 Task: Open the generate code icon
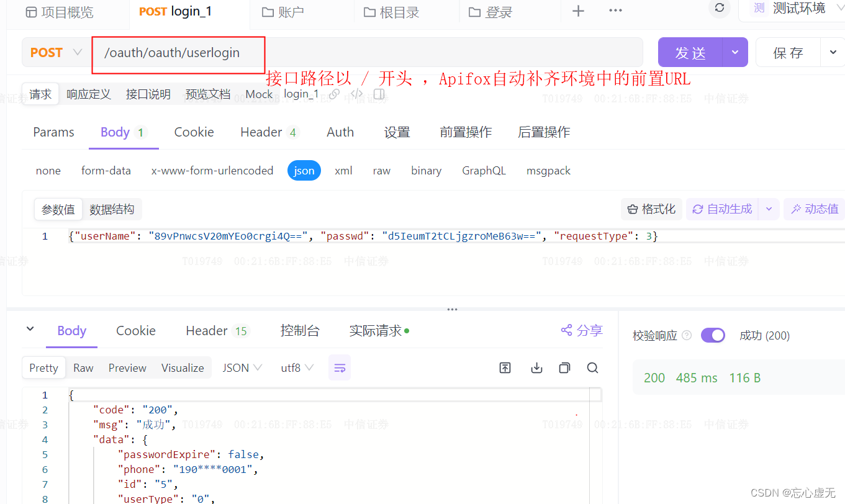[x=356, y=94]
